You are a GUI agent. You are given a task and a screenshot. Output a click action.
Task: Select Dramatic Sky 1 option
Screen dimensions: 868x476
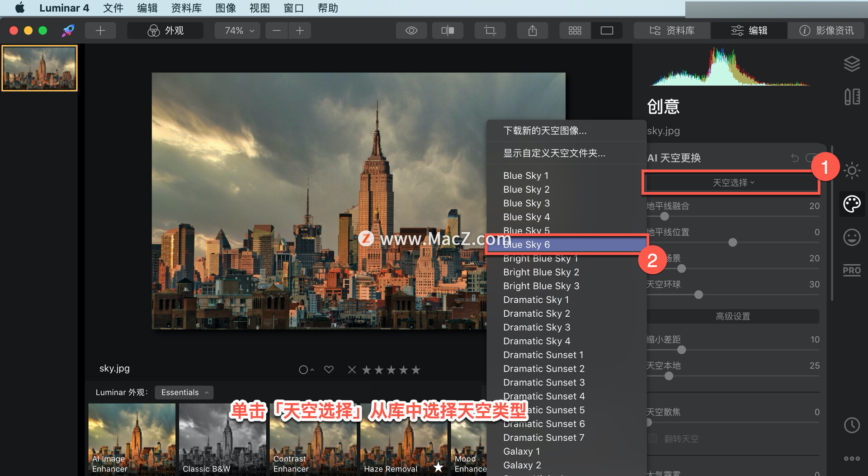(x=566, y=300)
